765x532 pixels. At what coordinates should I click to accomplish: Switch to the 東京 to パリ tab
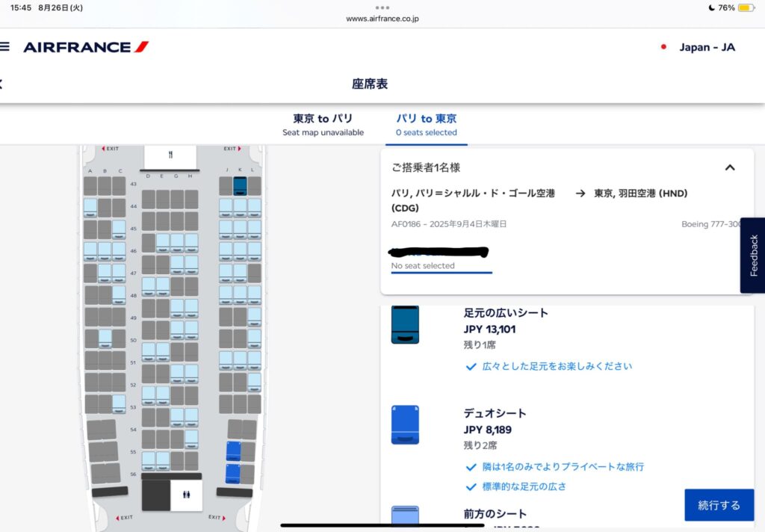323,124
